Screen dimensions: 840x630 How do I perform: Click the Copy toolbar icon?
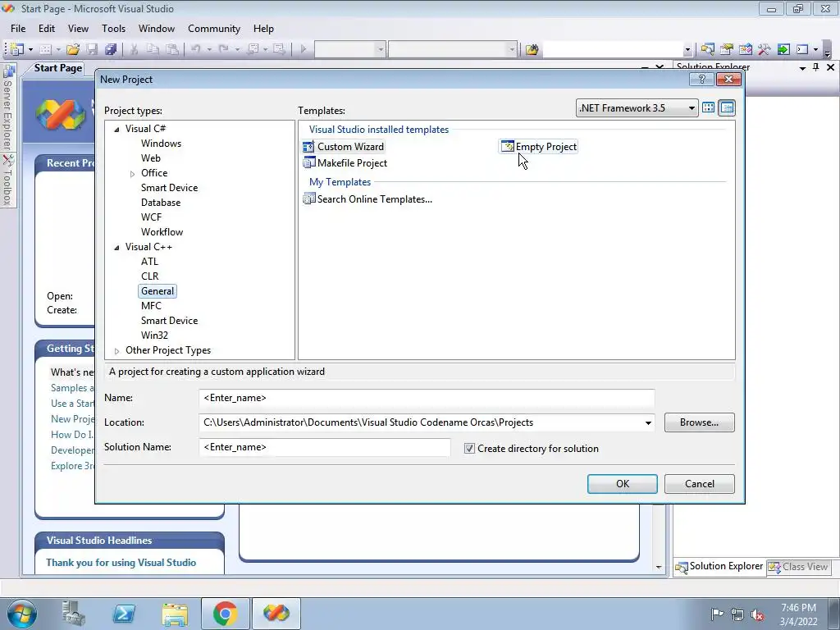(x=153, y=49)
